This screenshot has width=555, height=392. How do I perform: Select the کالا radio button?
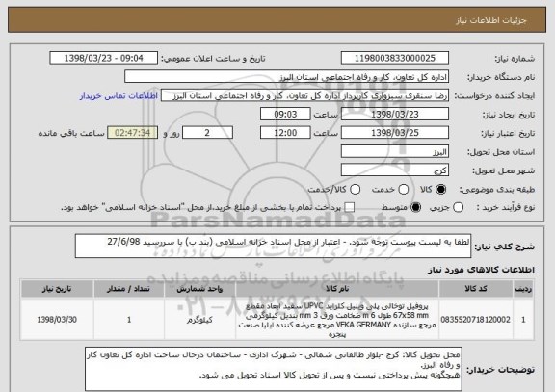click(x=440, y=190)
